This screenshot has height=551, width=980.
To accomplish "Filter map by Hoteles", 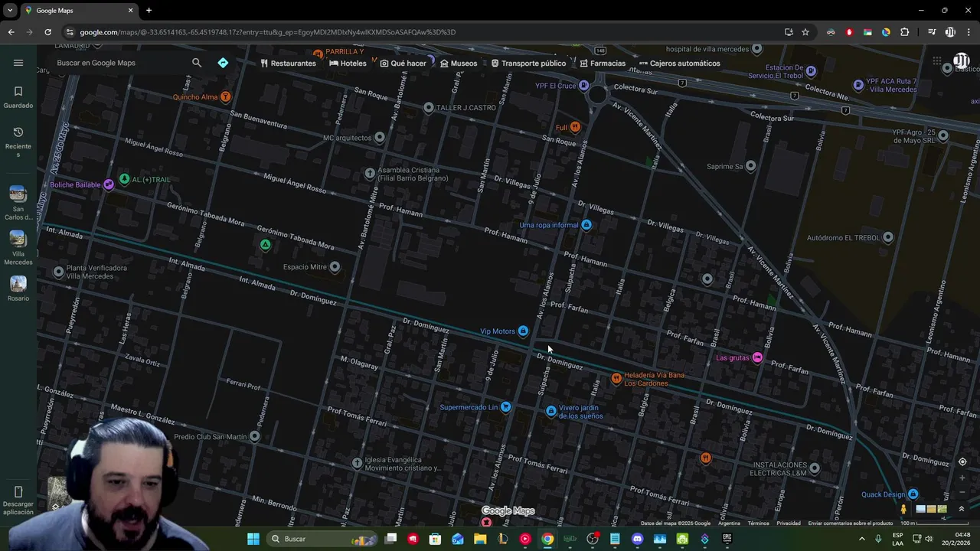I will [x=348, y=64].
